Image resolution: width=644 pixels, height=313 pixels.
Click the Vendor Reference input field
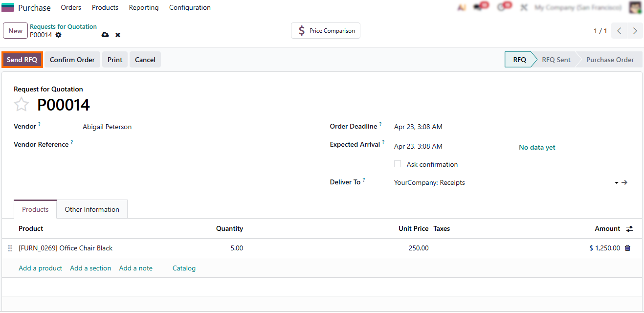(x=196, y=145)
